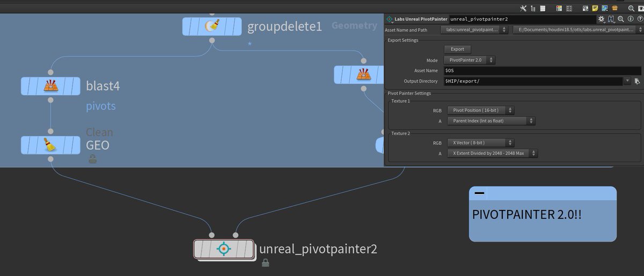Select the unreal_pivotpainter2 node target icon
644x276 pixels.
[x=223, y=249]
